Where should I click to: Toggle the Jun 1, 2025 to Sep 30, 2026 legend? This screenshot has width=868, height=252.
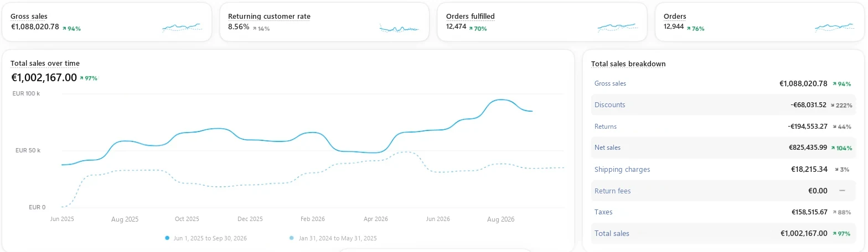(206, 238)
